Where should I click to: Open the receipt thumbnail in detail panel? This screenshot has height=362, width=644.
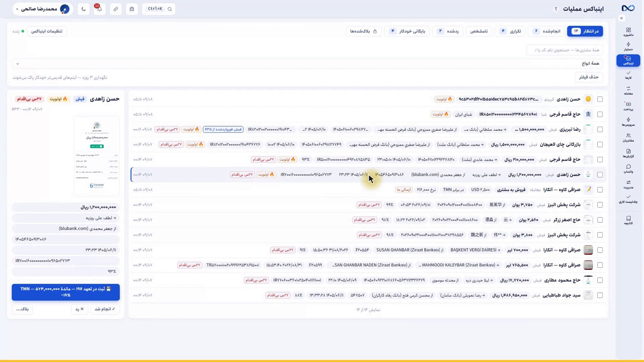pyautogui.click(x=97, y=156)
